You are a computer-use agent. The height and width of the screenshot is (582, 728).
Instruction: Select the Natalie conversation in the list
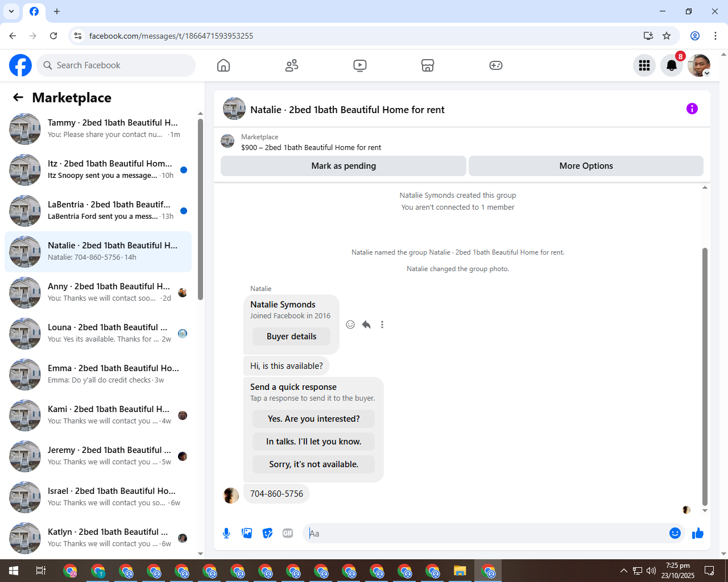(98, 252)
